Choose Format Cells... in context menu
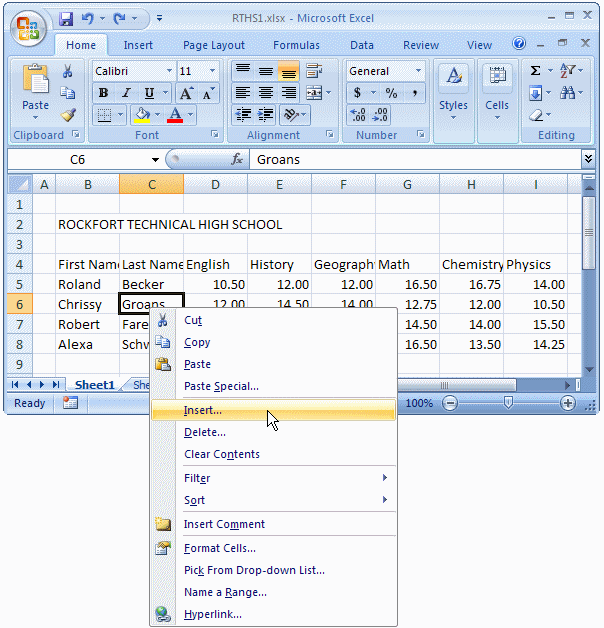 (274, 548)
